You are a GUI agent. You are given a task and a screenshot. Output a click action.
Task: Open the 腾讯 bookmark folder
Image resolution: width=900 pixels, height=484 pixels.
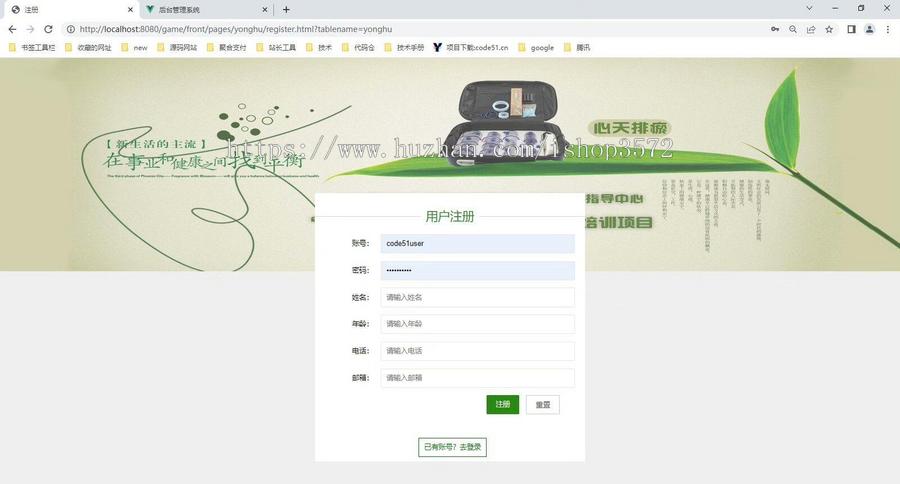577,48
